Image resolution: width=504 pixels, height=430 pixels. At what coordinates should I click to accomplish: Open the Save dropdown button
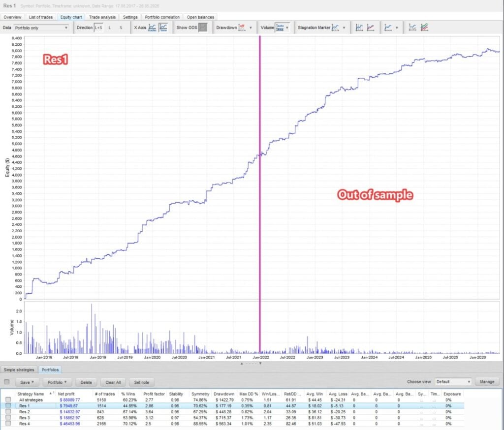[27, 382]
